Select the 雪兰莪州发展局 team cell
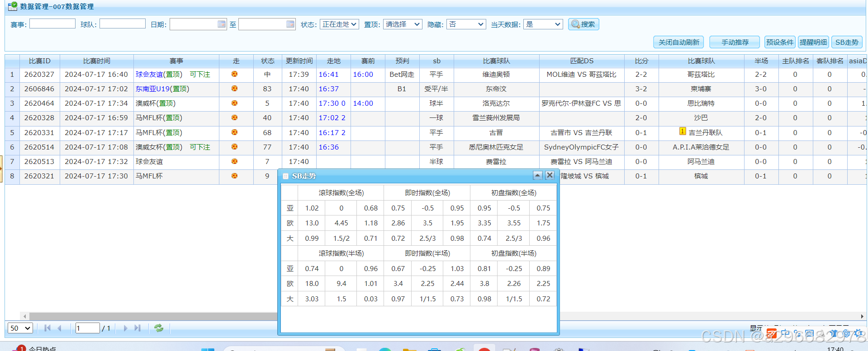This screenshot has width=868, height=351. (496, 118)
